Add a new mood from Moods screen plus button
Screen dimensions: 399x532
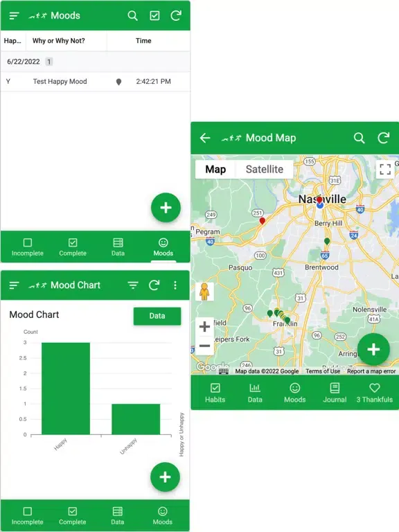pos(166,208)
